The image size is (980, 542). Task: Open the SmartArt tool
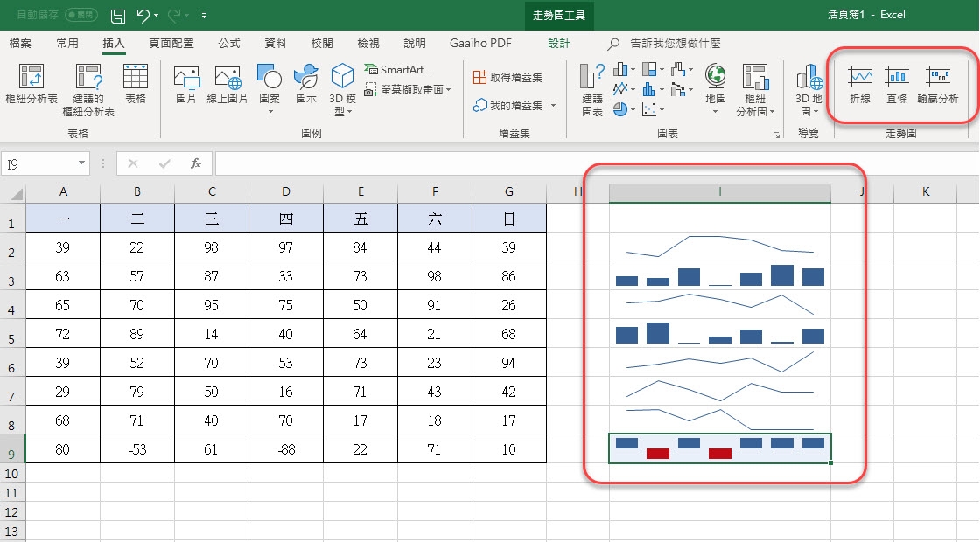400,70
